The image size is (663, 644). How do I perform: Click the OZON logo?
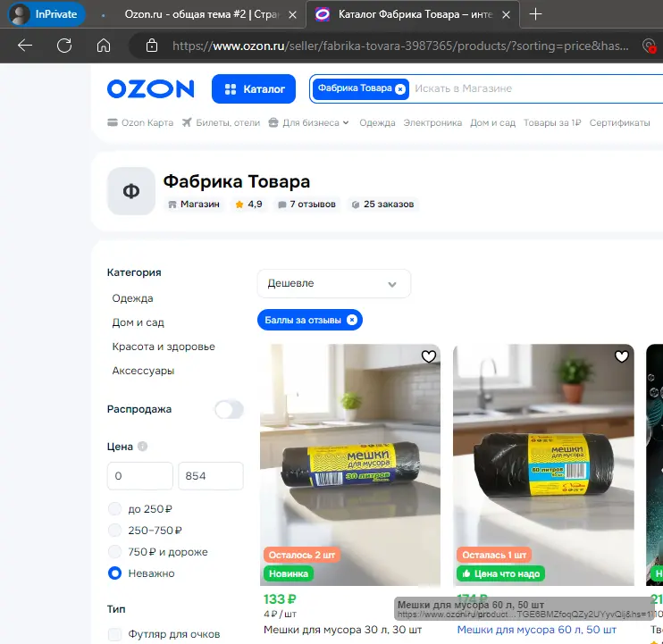tap(150, 88)
